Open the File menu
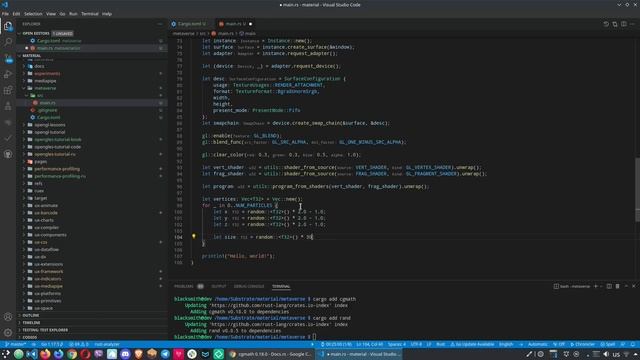The image size is (640, 360). pyautogui.click(x=5, y=14)
